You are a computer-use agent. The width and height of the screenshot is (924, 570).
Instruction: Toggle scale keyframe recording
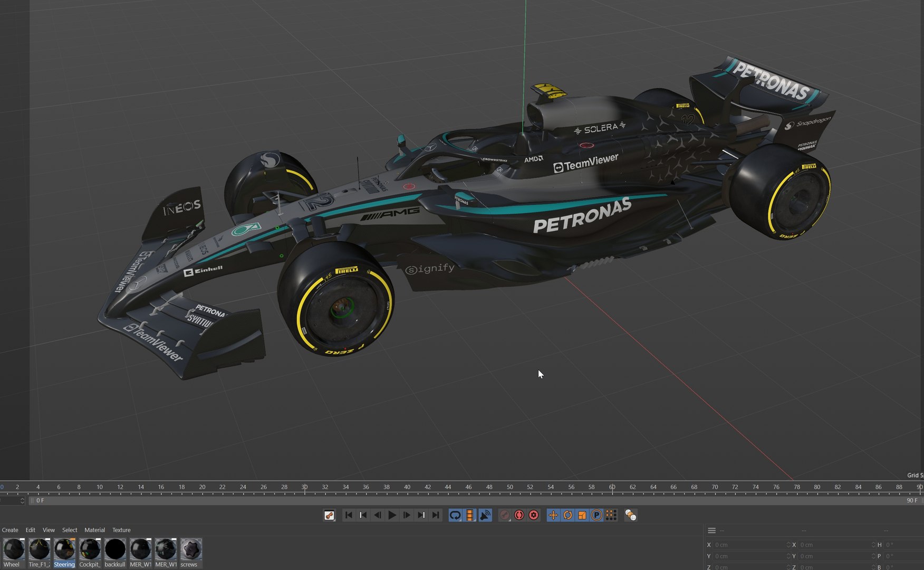[x=582, y=515]
